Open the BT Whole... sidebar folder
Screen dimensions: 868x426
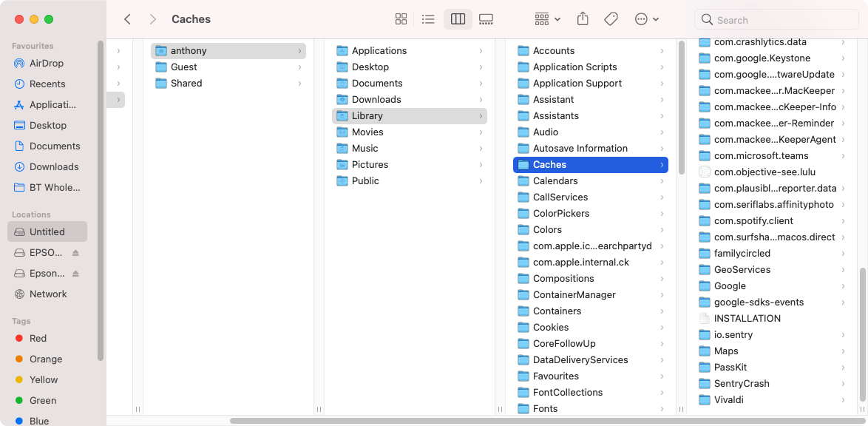(47, 187)
